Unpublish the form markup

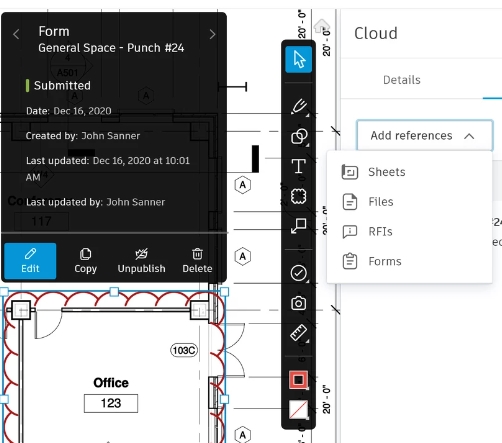tap(141, 261)
